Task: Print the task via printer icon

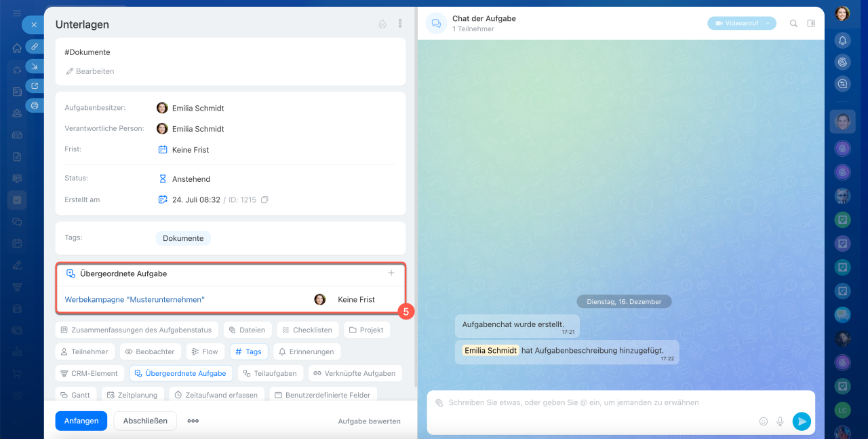Action: coord(35,106)
